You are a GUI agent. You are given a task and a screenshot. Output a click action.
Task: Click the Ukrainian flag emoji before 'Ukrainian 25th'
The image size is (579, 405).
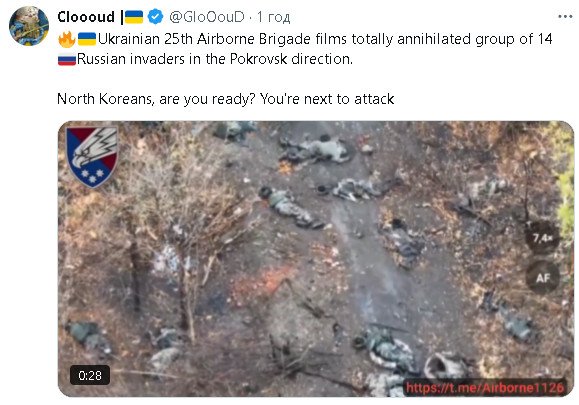[87, 39]
